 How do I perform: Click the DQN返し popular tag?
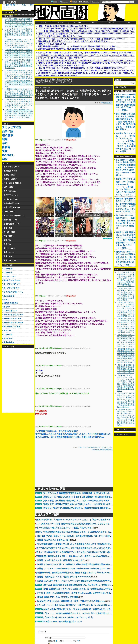(8, 155)
